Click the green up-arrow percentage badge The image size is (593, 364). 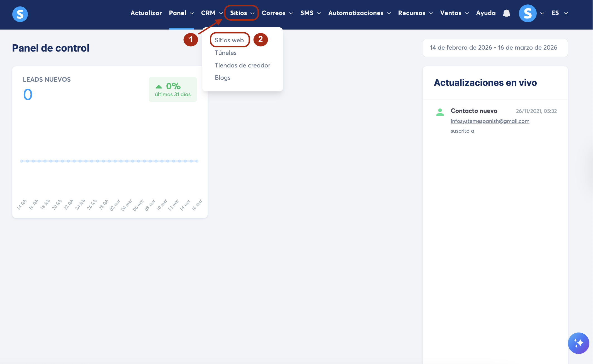click(x=173, y=89)
